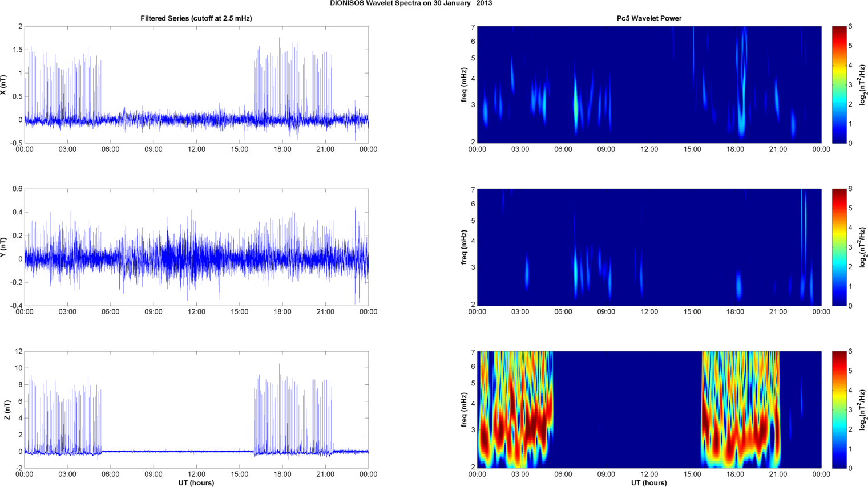Select the 'Filtered Series (cutoff at 2.5 mHz)' heading
This screenshot has height=487, width=868.
coord(196,18)
